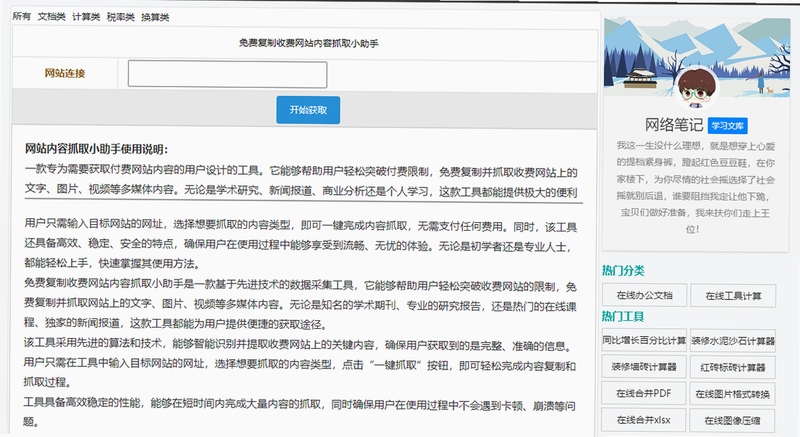This screenshot has width=800, height=437.
Task: Click the 免费复制收费网站内容抓取小助手 title
Action: [x=309, y=43]
